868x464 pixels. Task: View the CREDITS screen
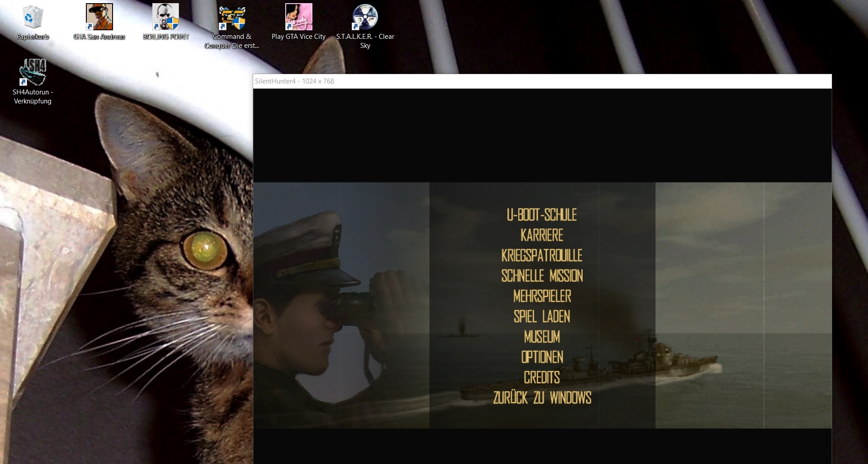click(542, 378)
